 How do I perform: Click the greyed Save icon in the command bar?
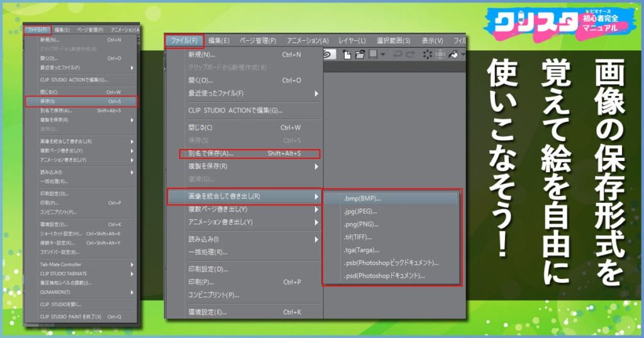[374, 55]
